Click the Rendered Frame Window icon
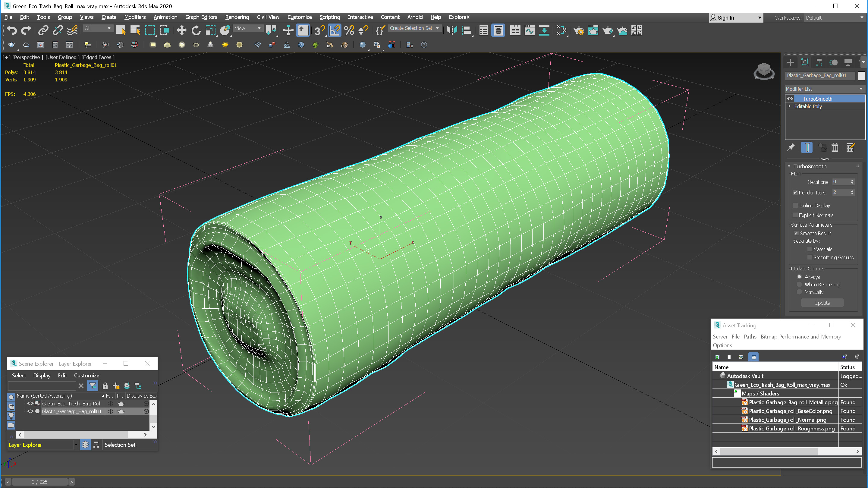868x488 pixels. [x=593, y=31]
